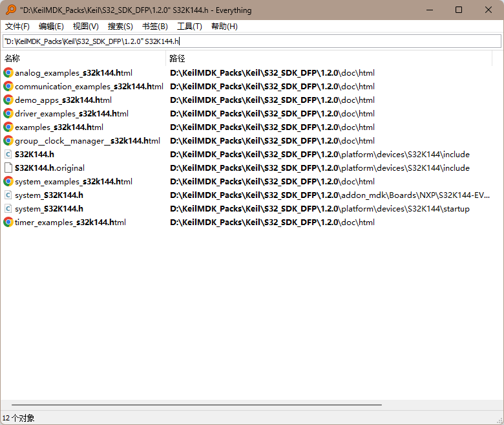
Task: Close the Everything window
Action: point(488,10)
